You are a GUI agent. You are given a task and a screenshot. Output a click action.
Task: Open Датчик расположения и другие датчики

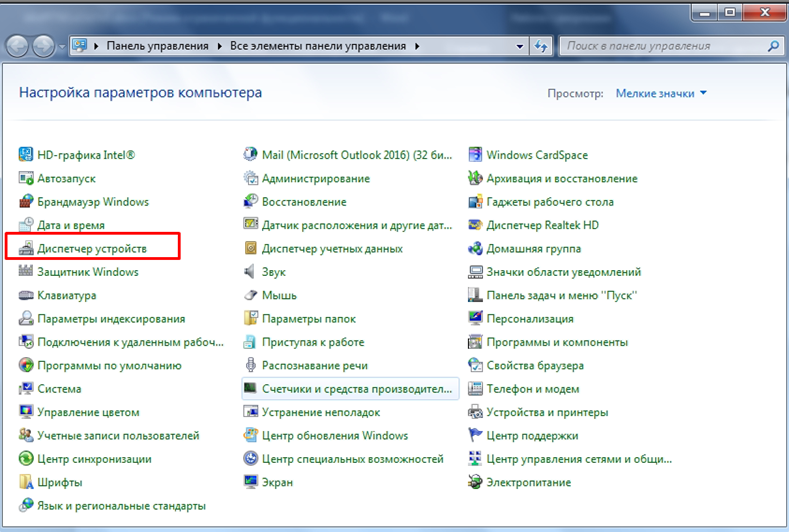click(x=357, y=225)
